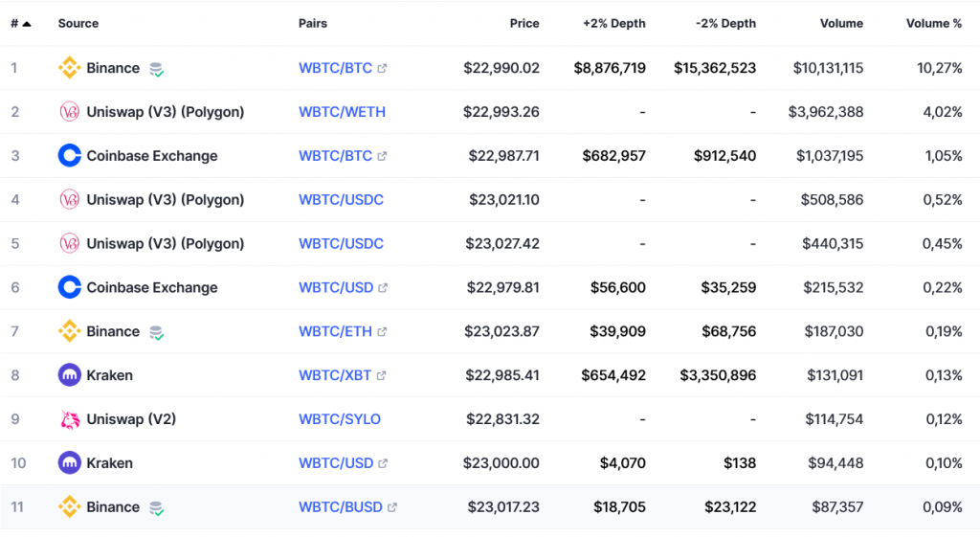The height and width of the screenshot is (537, 980).
Task: Click external link icon next to WBTC/XBT
Action: coord(381,376)
